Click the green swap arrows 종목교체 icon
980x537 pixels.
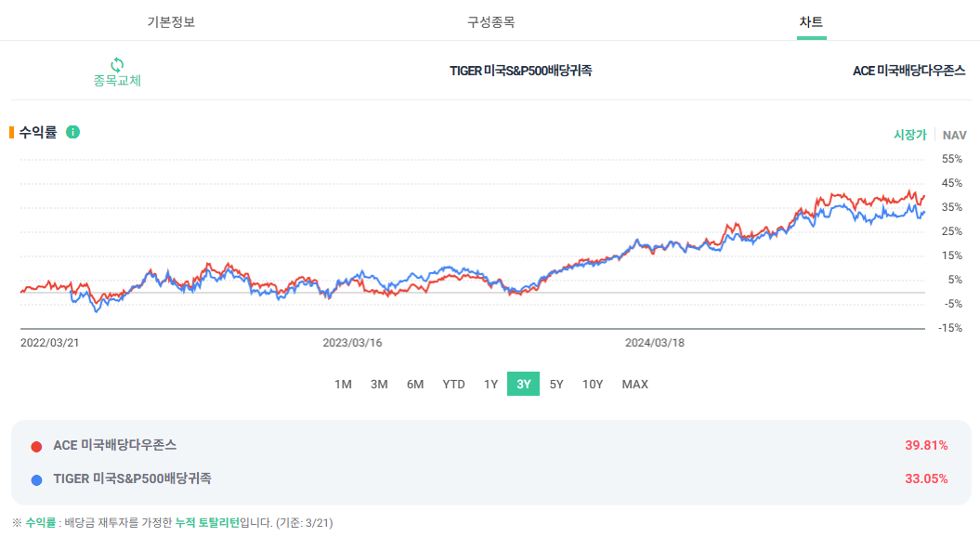[117, 64]
